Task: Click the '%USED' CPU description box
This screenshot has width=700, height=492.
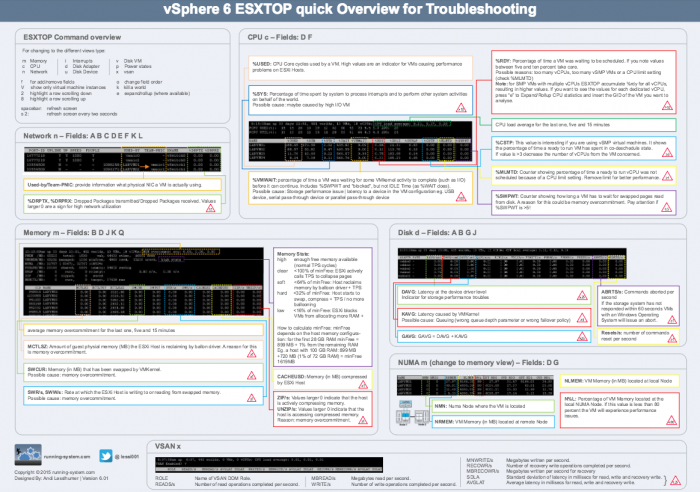Action: click(360, 68)
